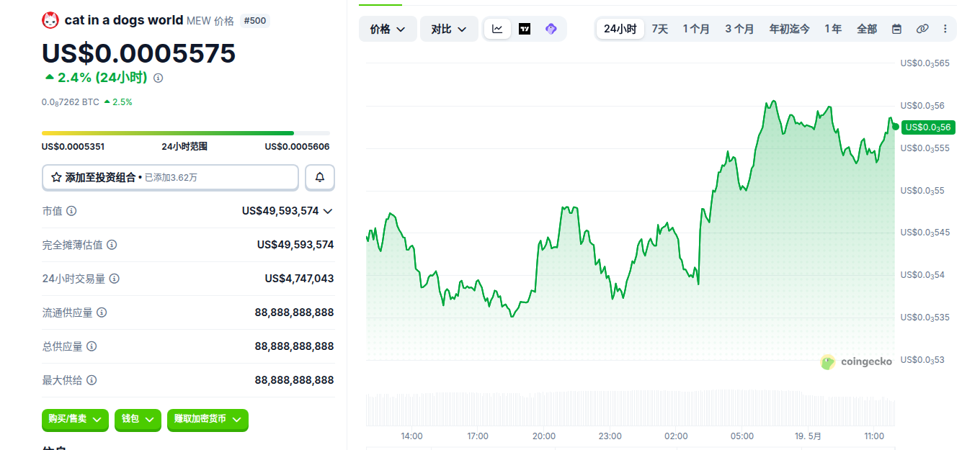
Task: Open the 赚取加密货币 dropdown
Action: click(208, 419)
